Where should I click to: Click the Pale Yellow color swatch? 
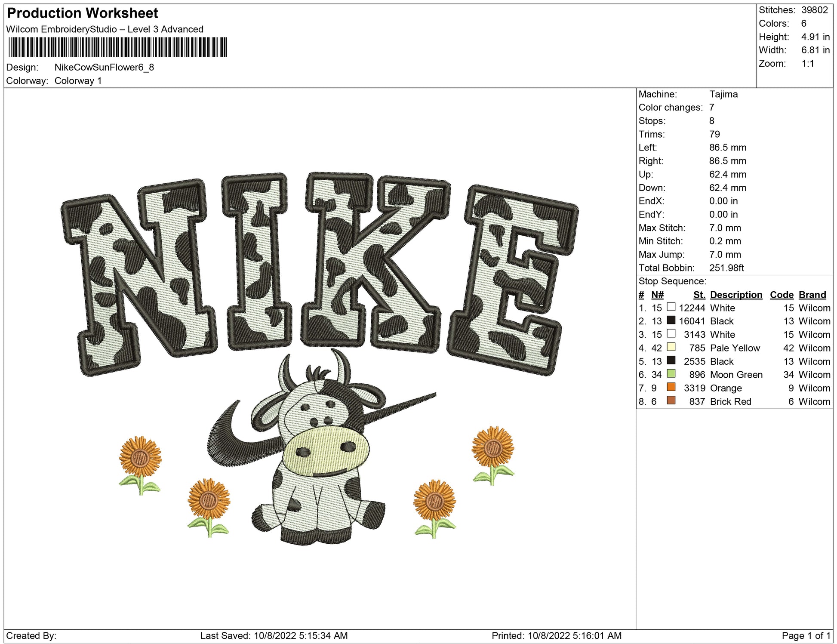pos(671,347)
